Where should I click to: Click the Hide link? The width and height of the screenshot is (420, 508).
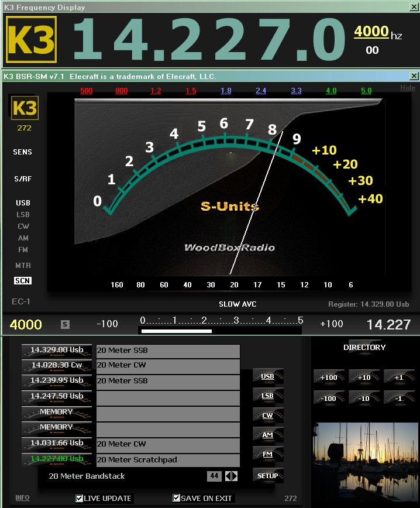(408, 88)
